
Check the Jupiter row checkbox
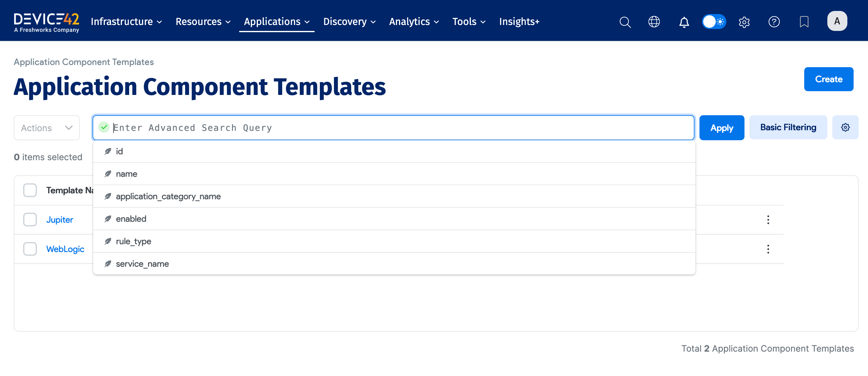[30, 220]
